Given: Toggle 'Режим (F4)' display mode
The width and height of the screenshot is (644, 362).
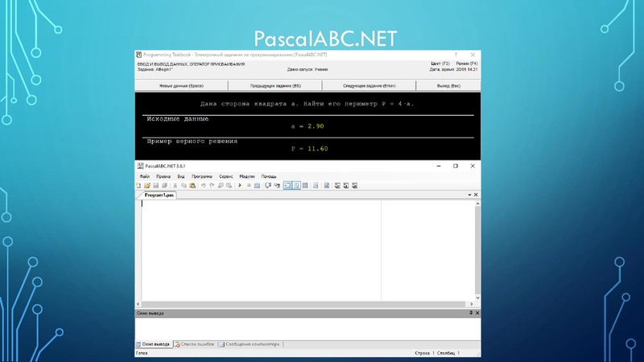Looking at the screenshot, I should [x=466, y=63].
